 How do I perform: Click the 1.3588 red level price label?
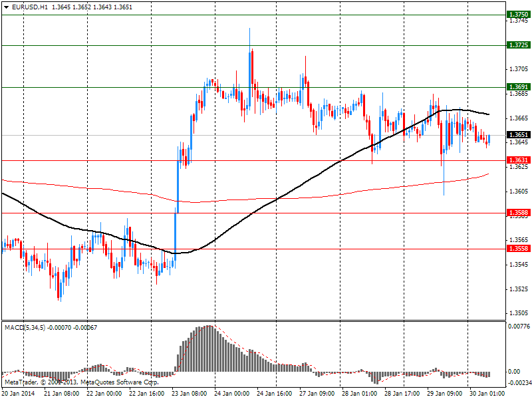pos(519,213)
